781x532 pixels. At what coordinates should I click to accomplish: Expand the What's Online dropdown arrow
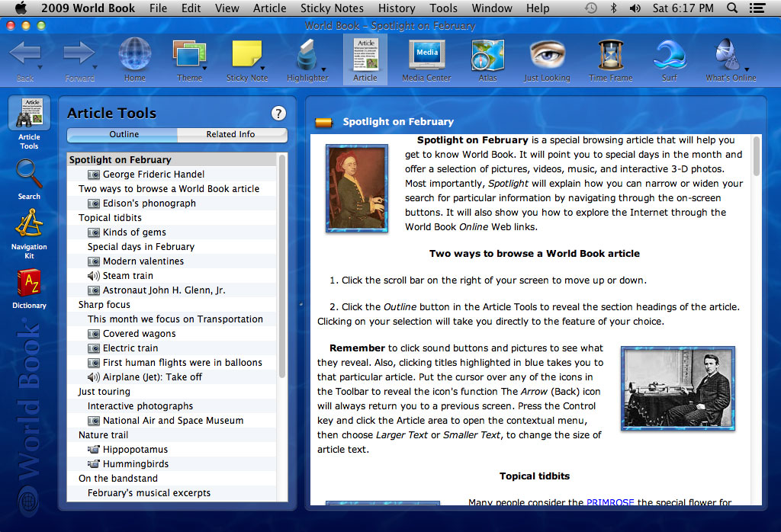pyautogui.click(x=747, y=69)
